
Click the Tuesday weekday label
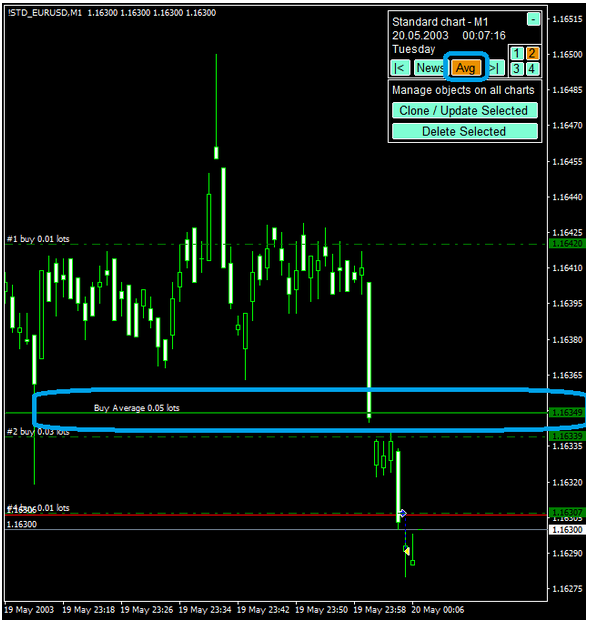click(x=414, y=49)
